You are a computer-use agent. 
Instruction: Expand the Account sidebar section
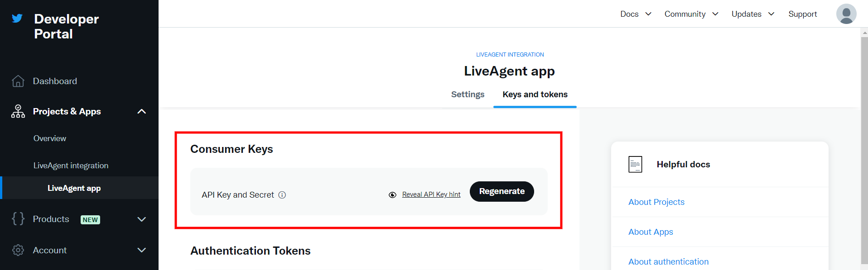point(141,250)
